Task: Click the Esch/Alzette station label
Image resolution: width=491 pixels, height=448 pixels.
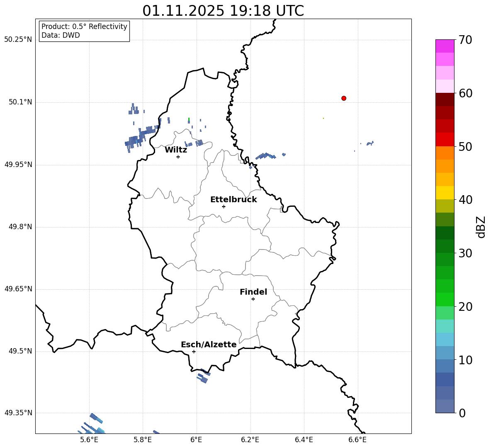Action: pos(209,344)
